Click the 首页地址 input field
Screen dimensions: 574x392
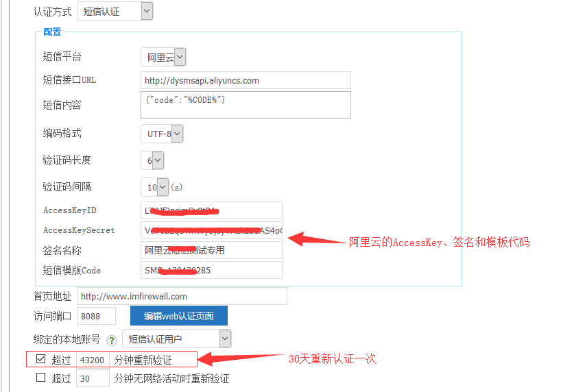coord(182,297)
